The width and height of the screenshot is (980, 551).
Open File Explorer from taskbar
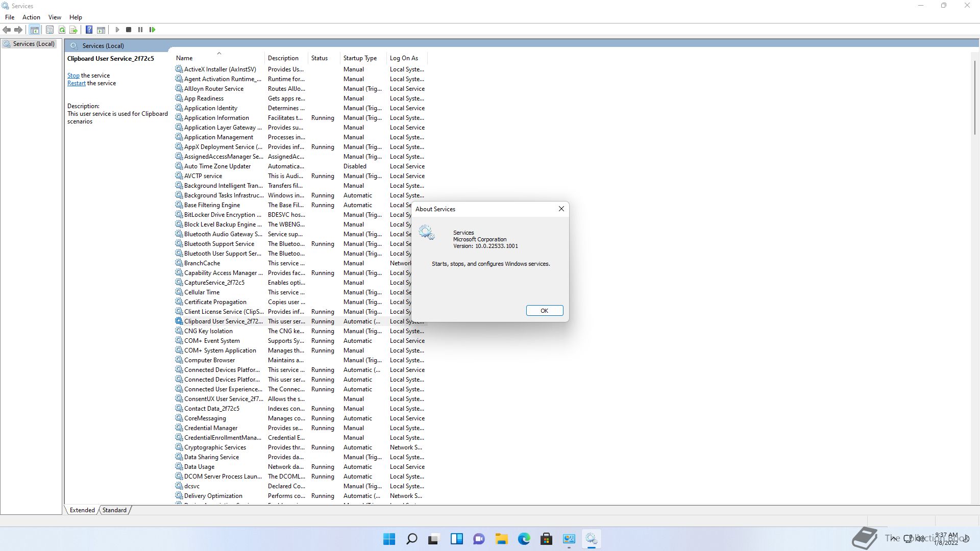point(501,539)
